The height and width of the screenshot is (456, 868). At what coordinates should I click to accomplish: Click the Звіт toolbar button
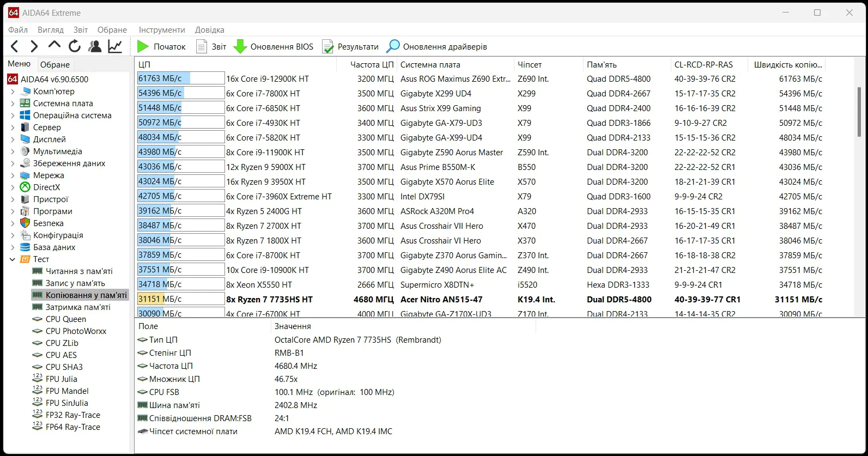tap(211, 47)
